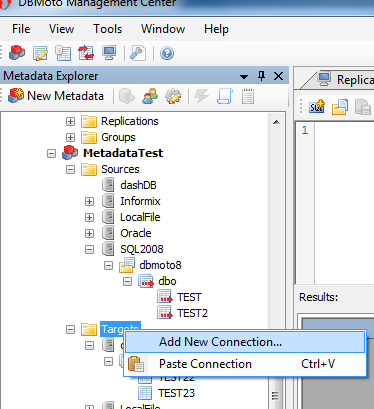Screen dimensions: 374x409
Task: Select the TEST2 table
Action: (x=192, y=313)
